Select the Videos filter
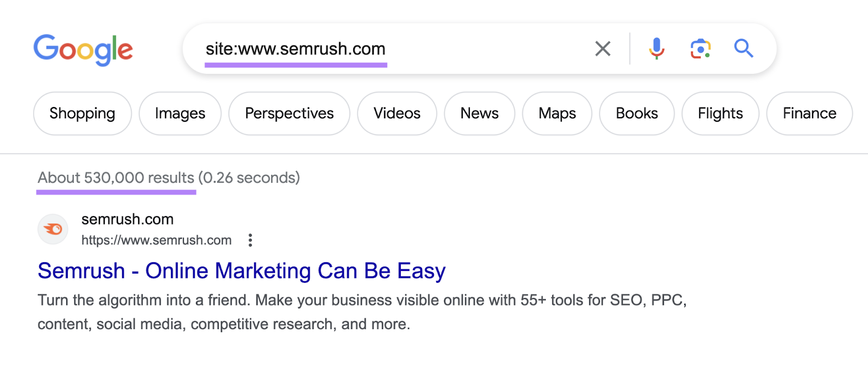Screen dimensions: 868x367 [397, 113]
